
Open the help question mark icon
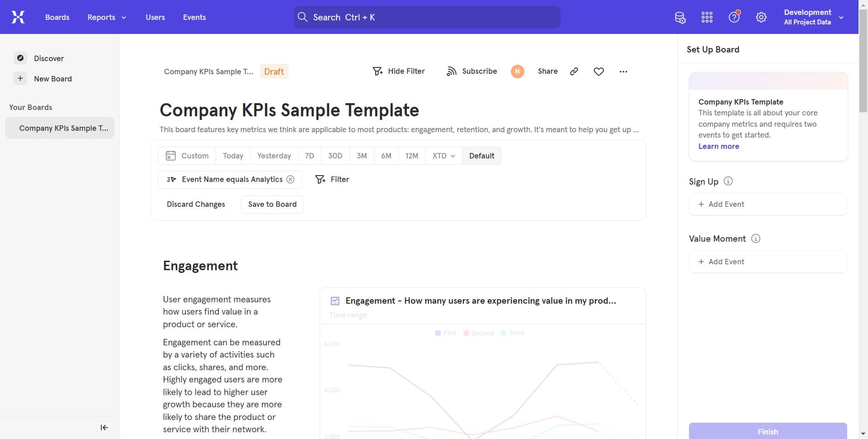(734, 18)
